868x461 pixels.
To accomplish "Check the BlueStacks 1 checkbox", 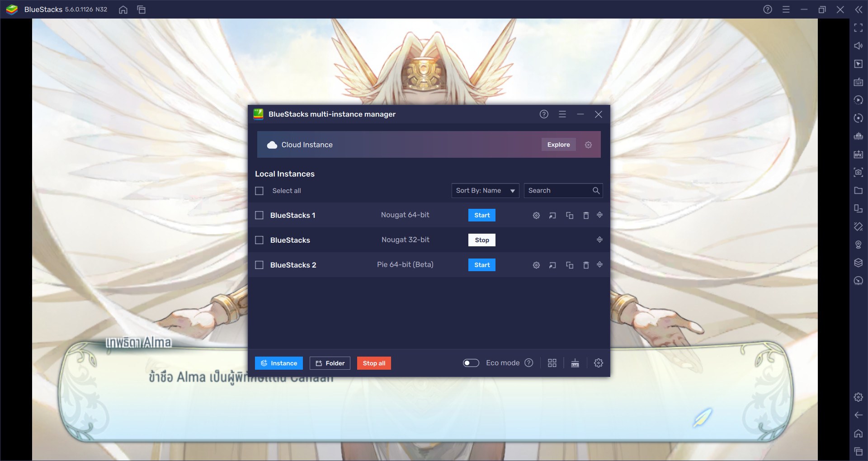I will [x=259, y=215].
